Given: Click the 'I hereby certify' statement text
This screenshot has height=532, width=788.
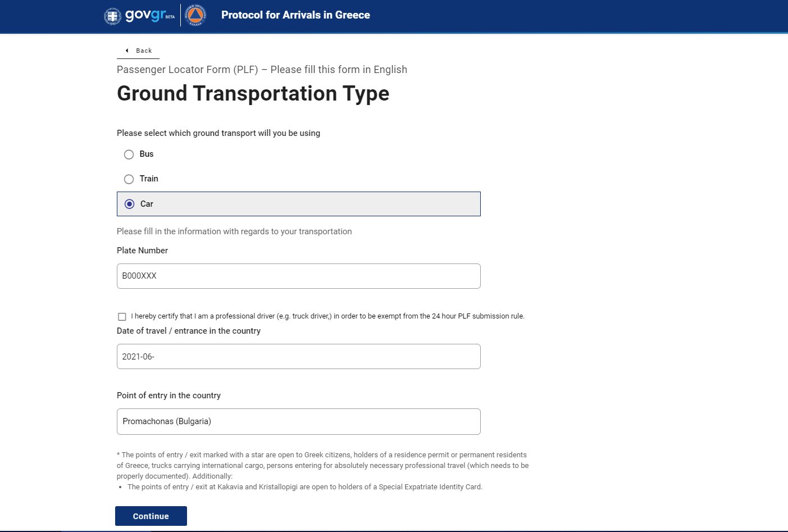Looking at the screenshot, I should [327, 316].
